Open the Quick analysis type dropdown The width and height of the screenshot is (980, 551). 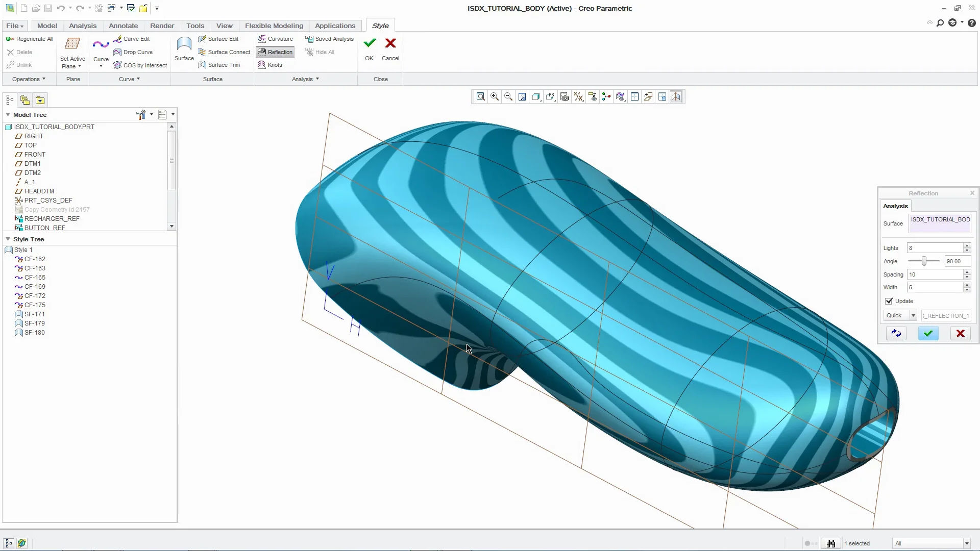click(x=913, y=316)
